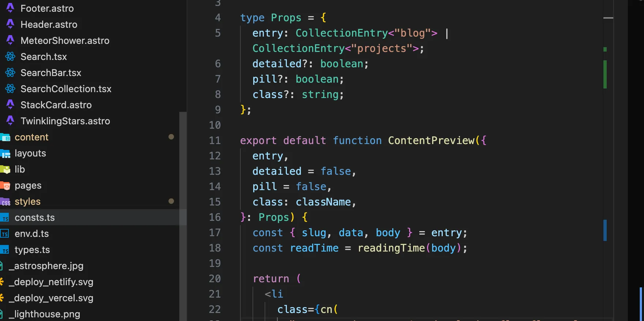
Task: Expand the content folder
Action: [x=31, y=137]
